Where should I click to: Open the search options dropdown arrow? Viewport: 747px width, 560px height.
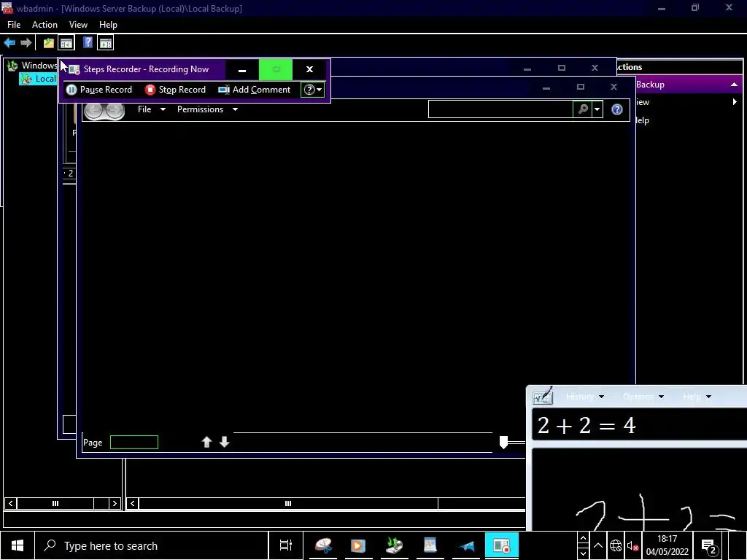pyautogui.click(x=597, y=109)
